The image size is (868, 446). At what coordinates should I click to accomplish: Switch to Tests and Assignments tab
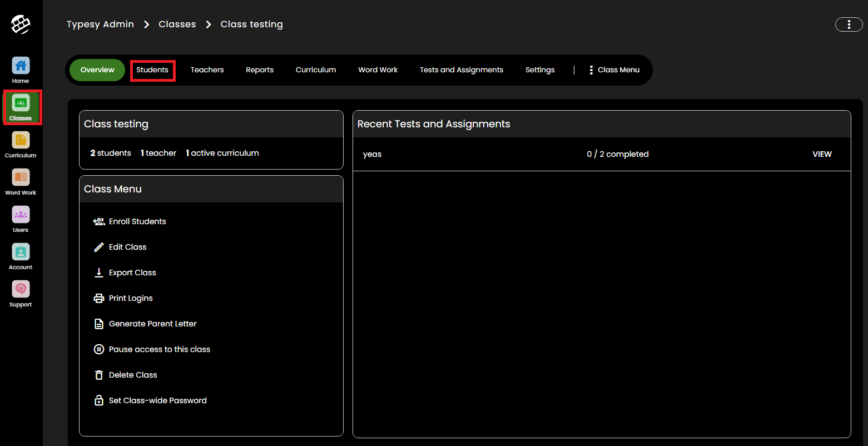pos(462,70)
